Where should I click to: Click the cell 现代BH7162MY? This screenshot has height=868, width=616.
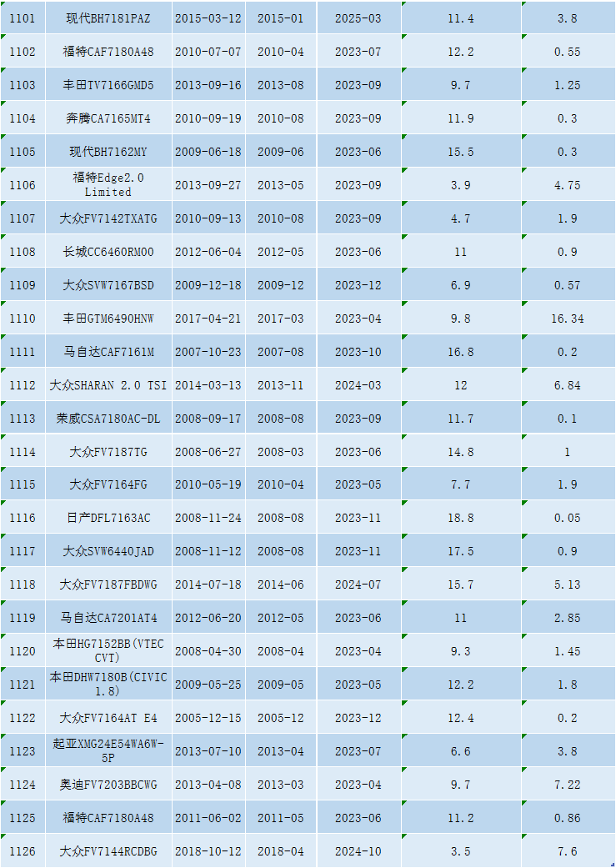tap(108, 152)
